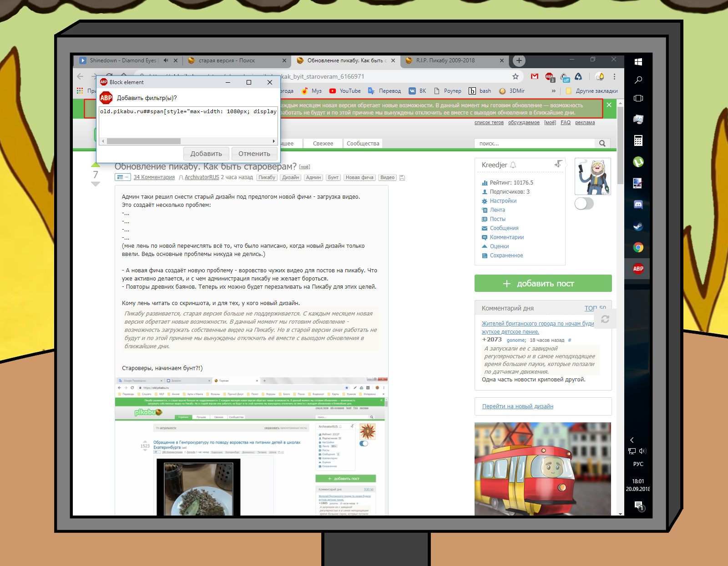
Task: Open the список тегов link
Action: click(489, 123)
